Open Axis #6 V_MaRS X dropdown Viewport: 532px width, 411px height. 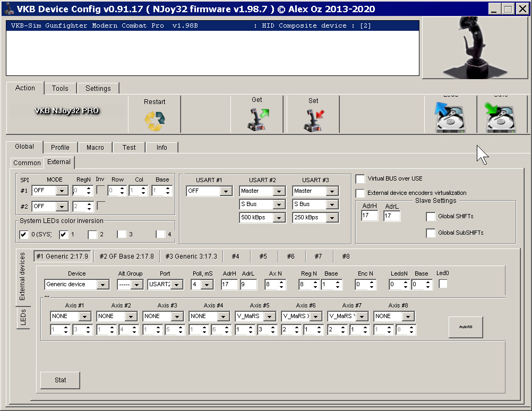pyautogui.click(x=315, y=316)
